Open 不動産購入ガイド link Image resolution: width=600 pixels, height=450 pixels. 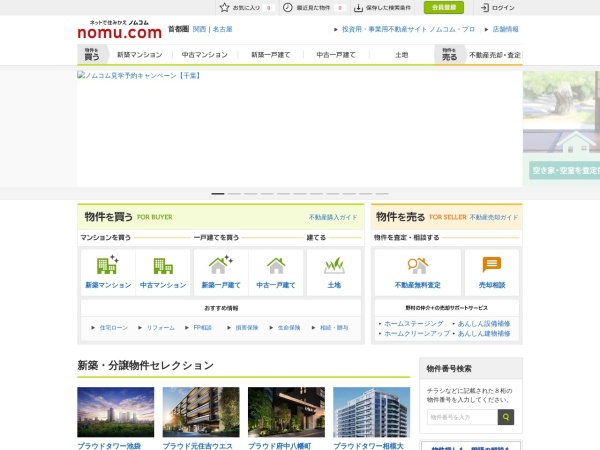(x=333, y=217)
